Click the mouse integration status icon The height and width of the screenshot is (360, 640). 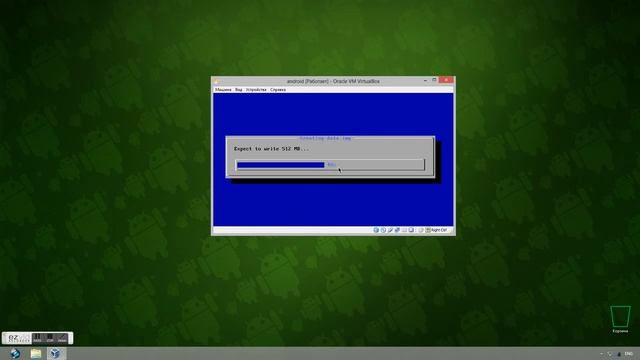click(x=421, y=230)
